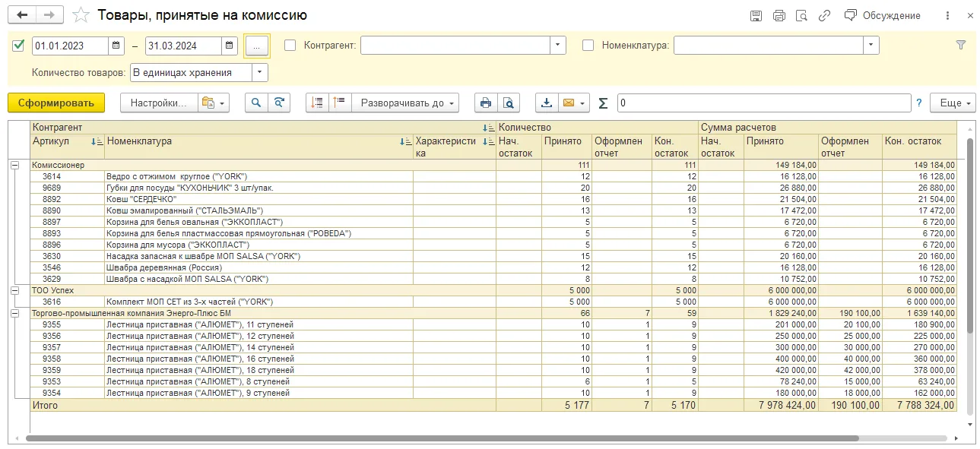
Task: Click the magnifier search icon
Action: tap(256, 103)
